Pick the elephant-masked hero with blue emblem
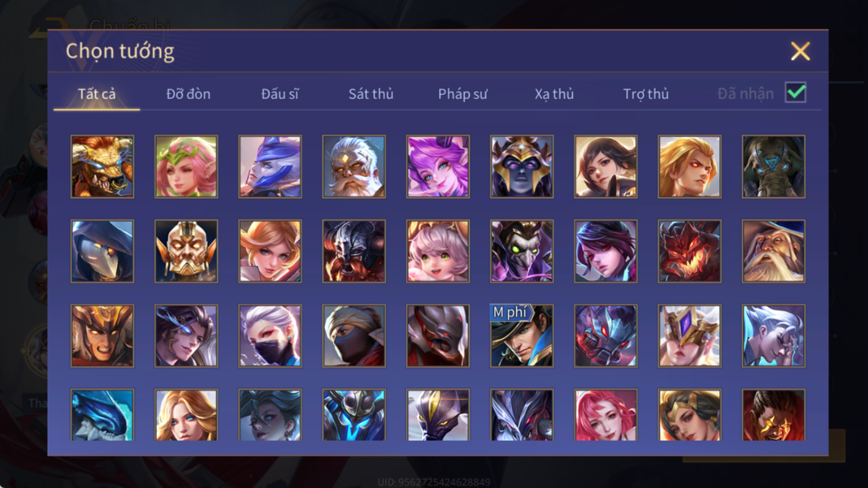 [x=774, y=167]
